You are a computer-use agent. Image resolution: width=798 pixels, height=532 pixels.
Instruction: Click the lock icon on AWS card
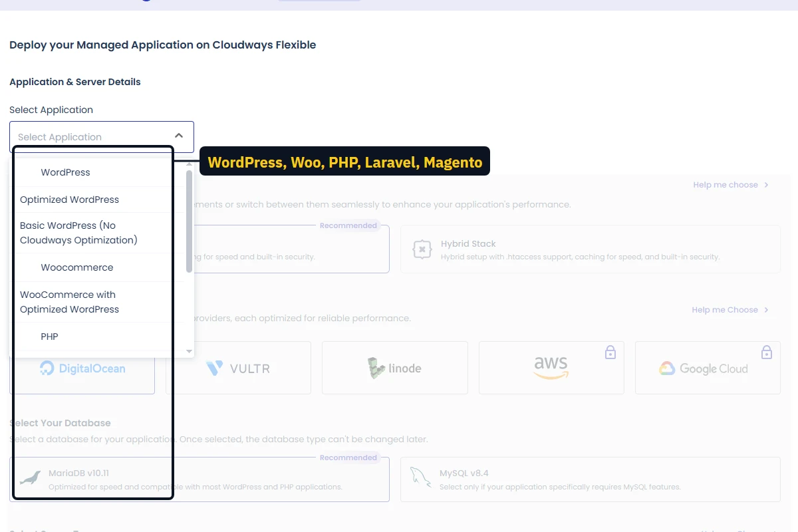point(610,352)
